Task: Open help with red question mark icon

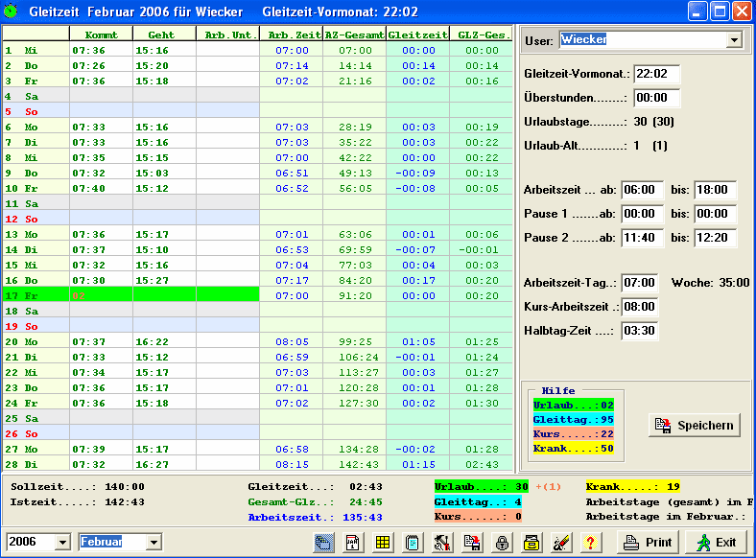Action: 591,543
